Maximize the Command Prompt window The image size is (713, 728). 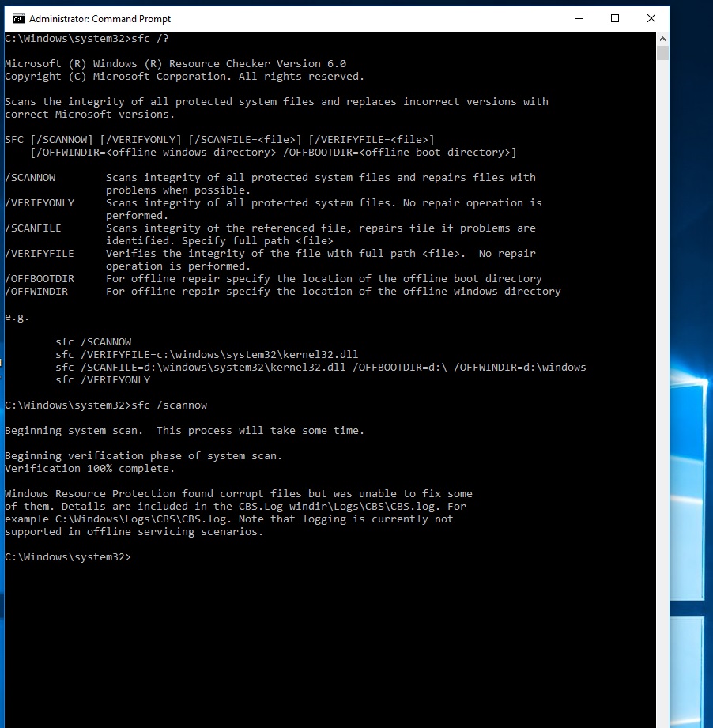615,18
